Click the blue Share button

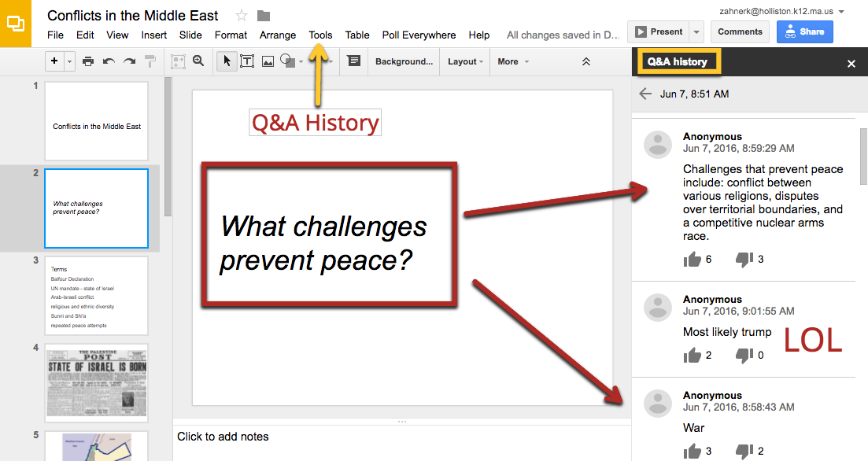click(805, 31)
